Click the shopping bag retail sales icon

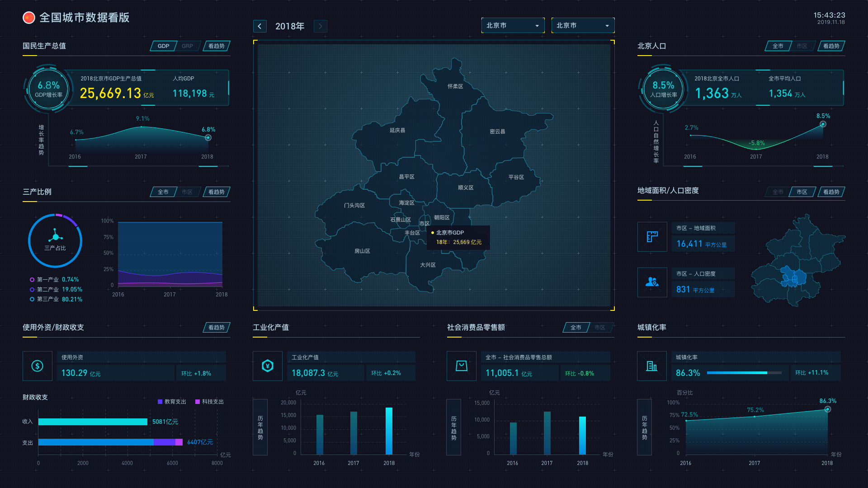tap(461, 366)
